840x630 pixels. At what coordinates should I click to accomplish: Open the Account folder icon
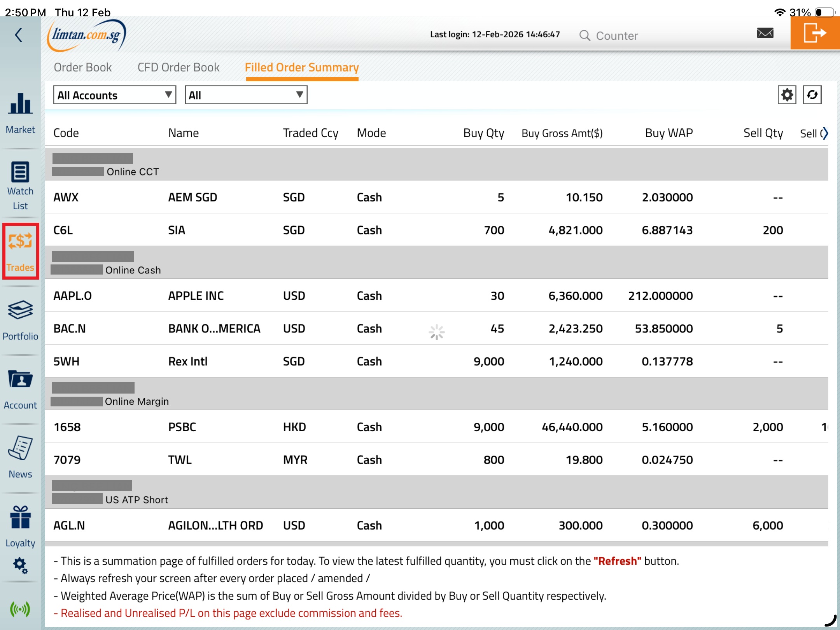[x=20, y=379]
